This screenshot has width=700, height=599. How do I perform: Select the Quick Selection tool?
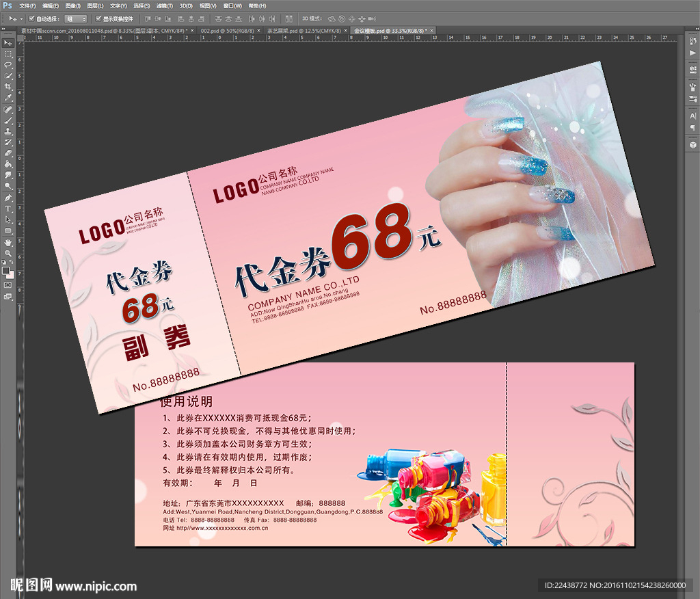click(8, 76)
